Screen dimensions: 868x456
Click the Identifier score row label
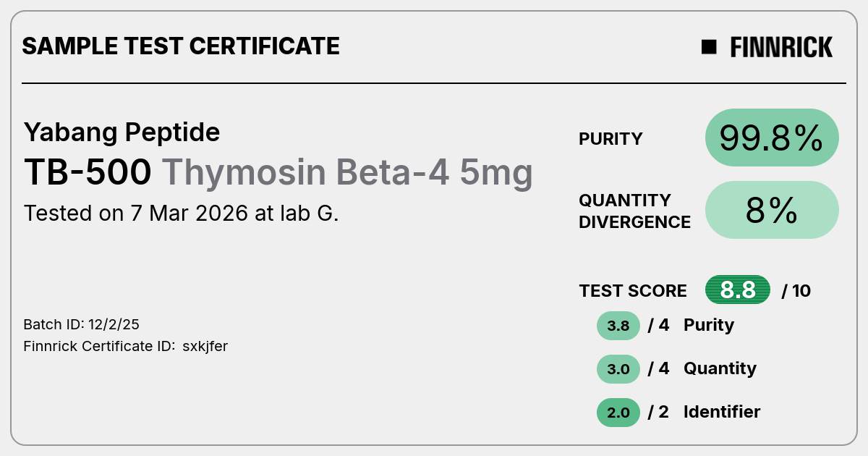pos(722,412)
